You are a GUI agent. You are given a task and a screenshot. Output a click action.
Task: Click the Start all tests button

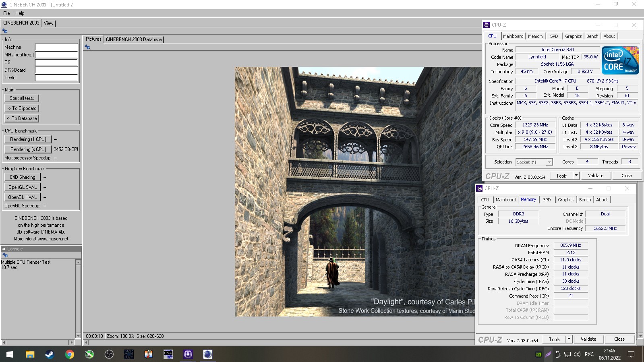pos(22,98)
